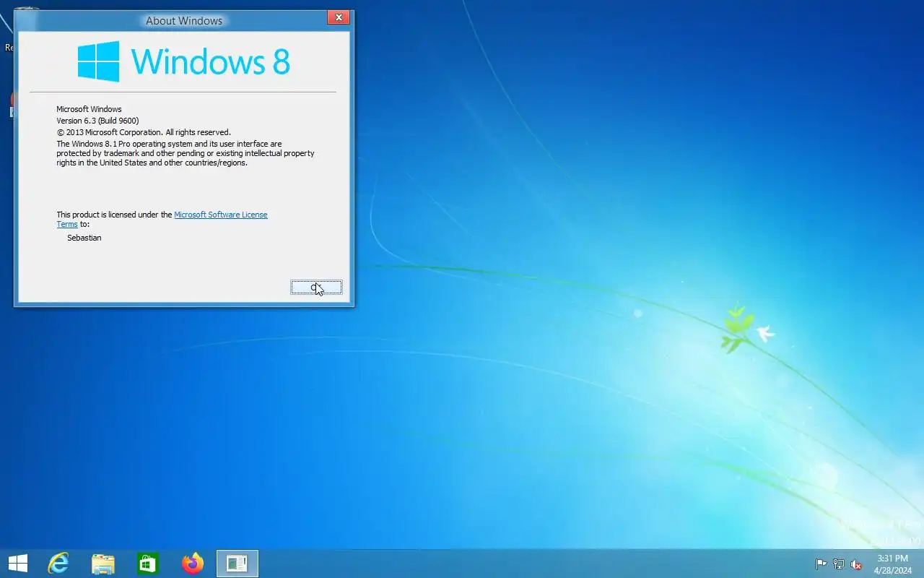The width and height of the screenshot is (924, 578).
Task: Click the "© 2013 Microsoft Corporation" copyright line
Action: (x=144, y=132)
